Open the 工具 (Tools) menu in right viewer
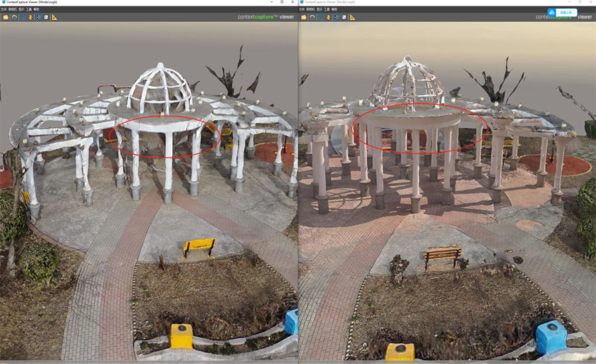 click(x=327, y=10)
